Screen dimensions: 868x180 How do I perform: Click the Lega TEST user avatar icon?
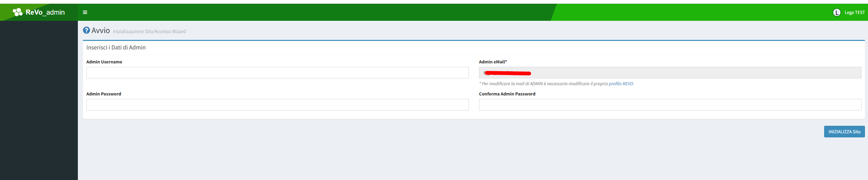(x=837, y=13)
